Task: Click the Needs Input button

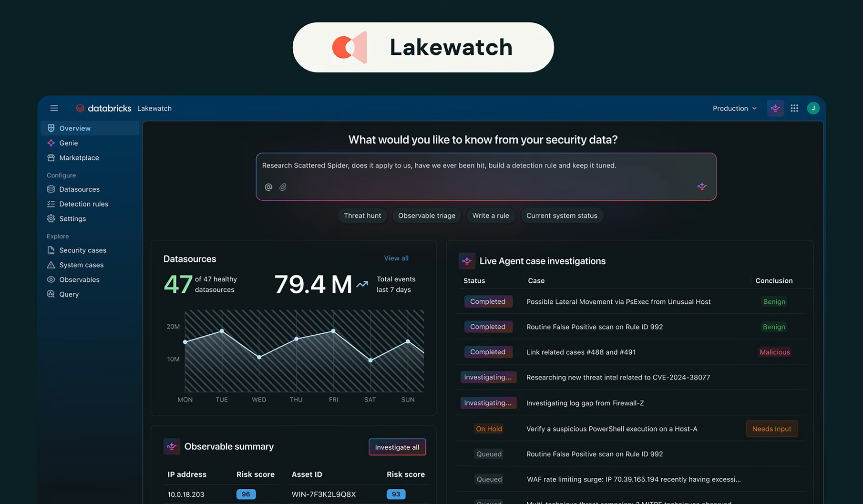Action: [771, 429]
